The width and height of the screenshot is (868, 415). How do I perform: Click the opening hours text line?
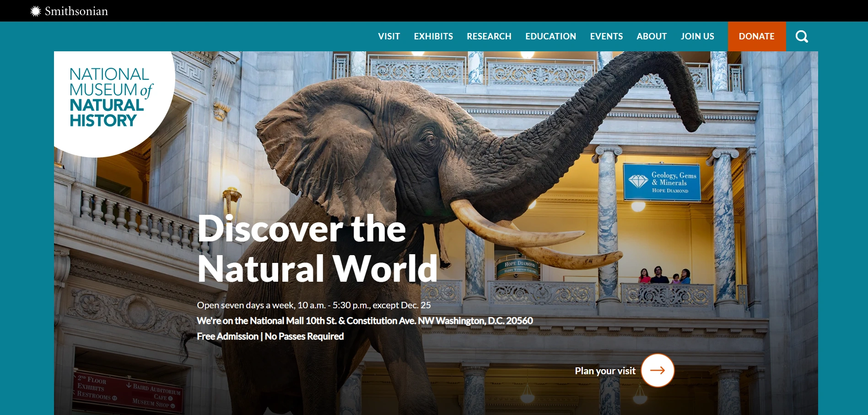click(313, 305)
